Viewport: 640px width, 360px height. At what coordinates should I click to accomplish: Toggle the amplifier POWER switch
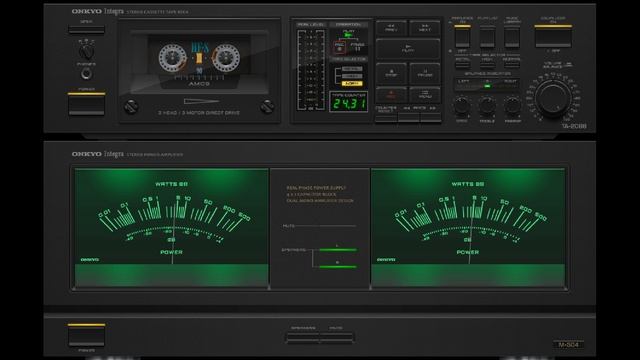pyautogui.click(x=86, y=335)
